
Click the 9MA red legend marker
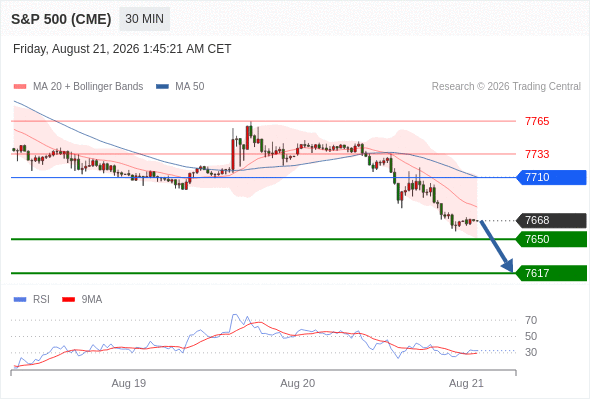(x=68, y=300)
